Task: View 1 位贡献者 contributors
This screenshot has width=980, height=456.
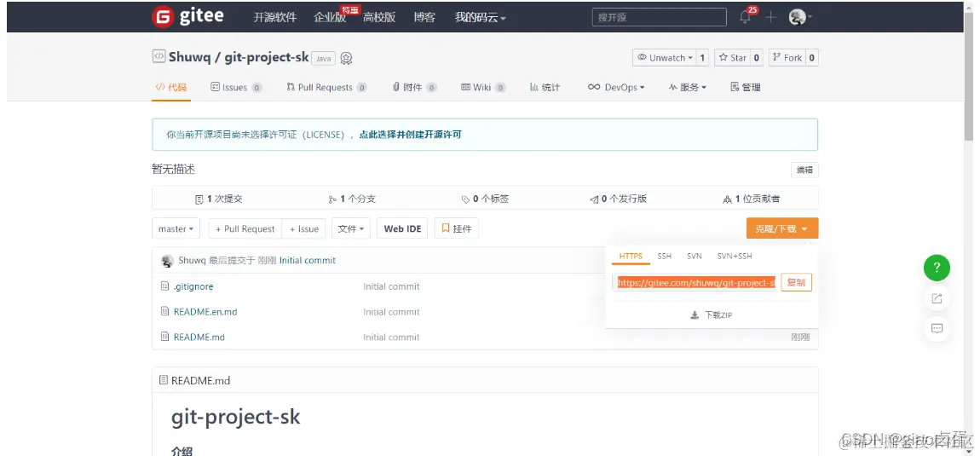Action: pyautogui.click(x=752, y=199)
